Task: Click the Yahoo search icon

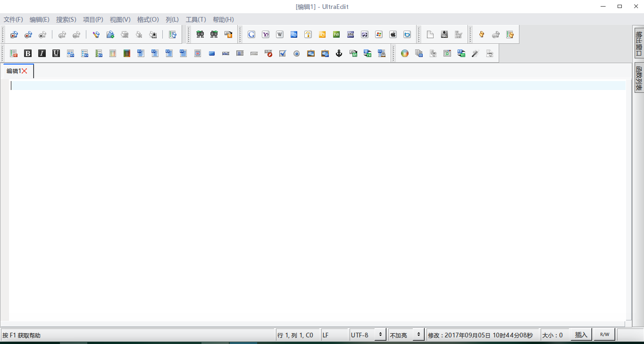Action: [266, 34]
